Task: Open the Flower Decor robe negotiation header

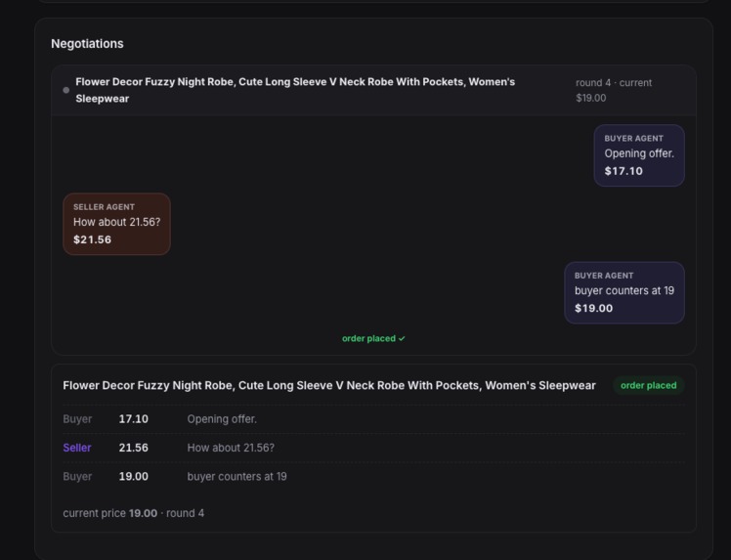Action: pyautogui.click(x=373, y=91)
